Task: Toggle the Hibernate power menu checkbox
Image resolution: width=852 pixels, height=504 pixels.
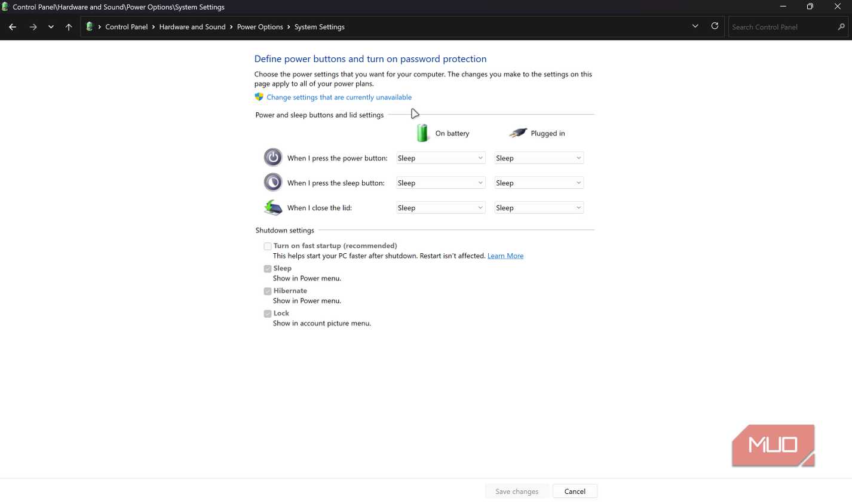Action: point(268,291)
